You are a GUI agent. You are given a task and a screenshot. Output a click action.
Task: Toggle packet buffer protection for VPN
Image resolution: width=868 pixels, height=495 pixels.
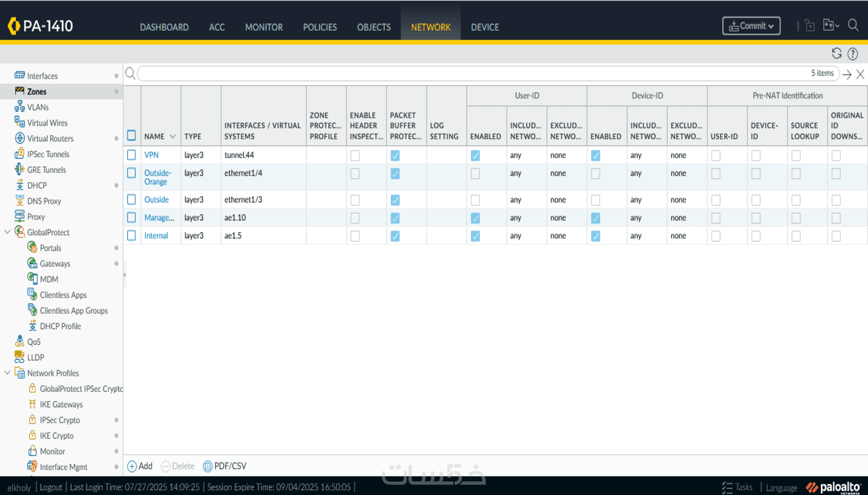[x=395, y=156]
